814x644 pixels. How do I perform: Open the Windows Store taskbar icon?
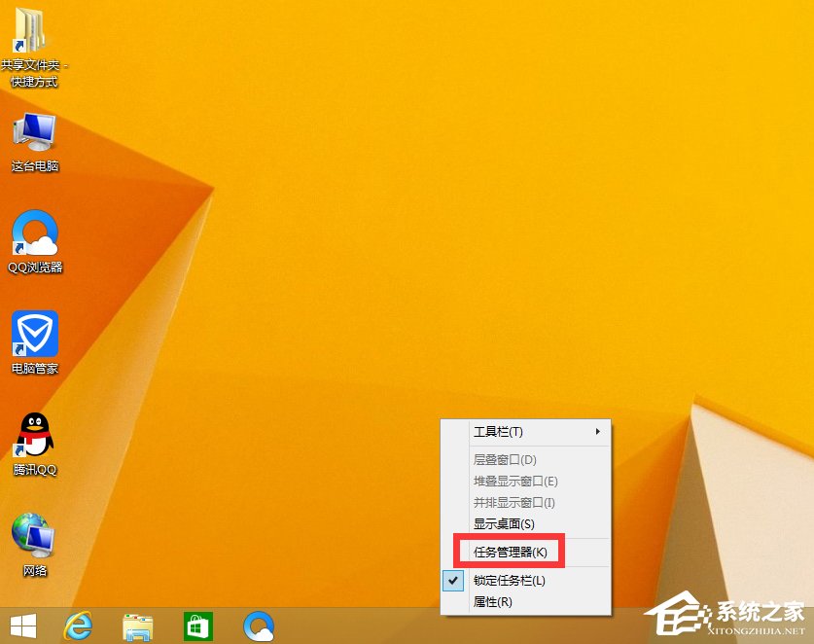coord(197,626)
